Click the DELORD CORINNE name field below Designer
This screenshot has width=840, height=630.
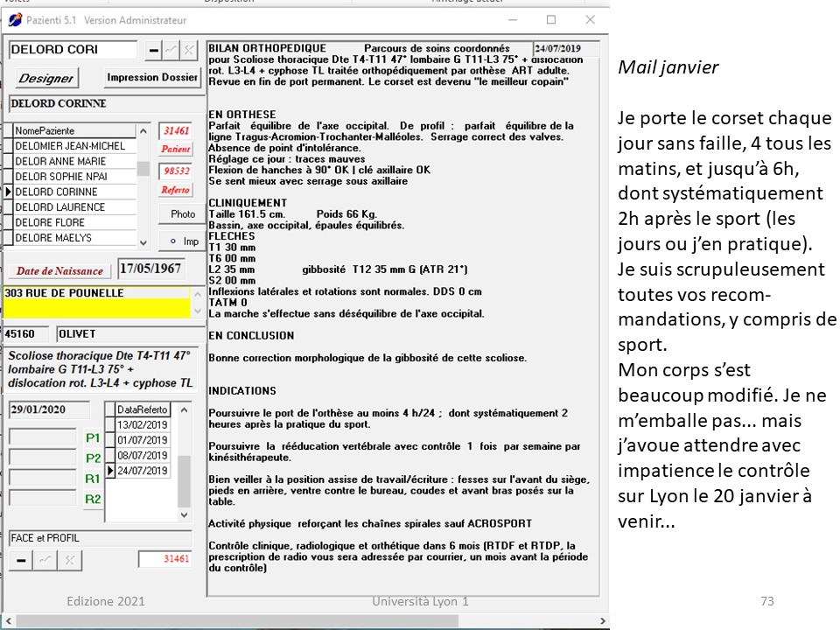[107, 103]
